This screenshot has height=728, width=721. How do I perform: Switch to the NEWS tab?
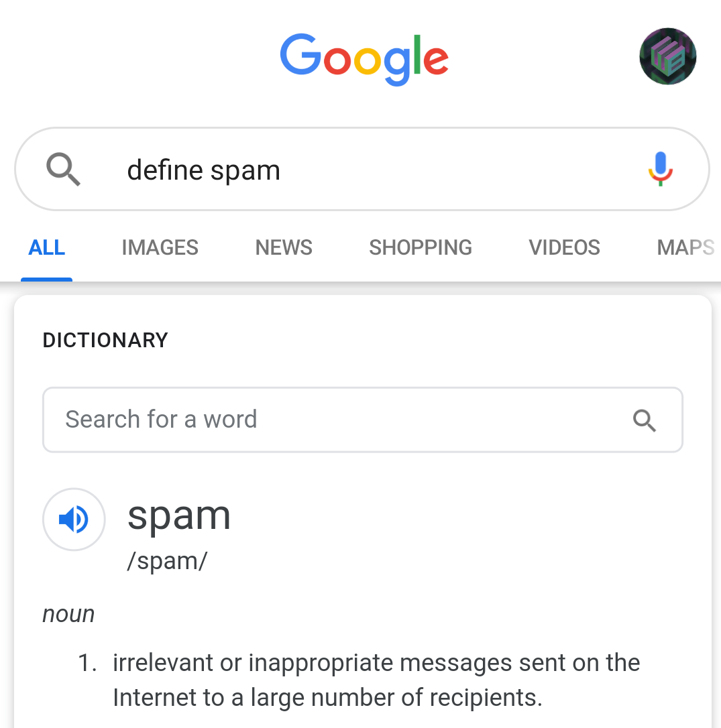284,247
